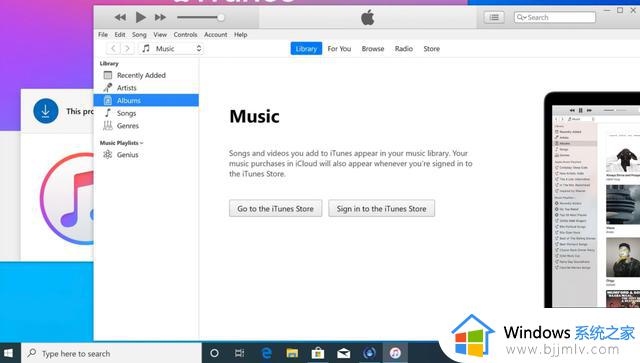Switch to the Browse tab
Viewport: 640px width, 363px height.
[x=373, y=49]
